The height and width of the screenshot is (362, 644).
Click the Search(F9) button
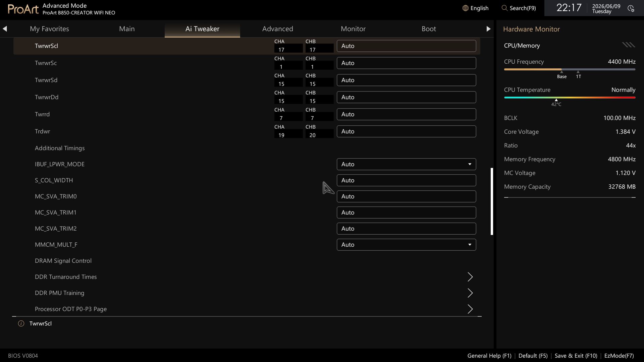519,8
